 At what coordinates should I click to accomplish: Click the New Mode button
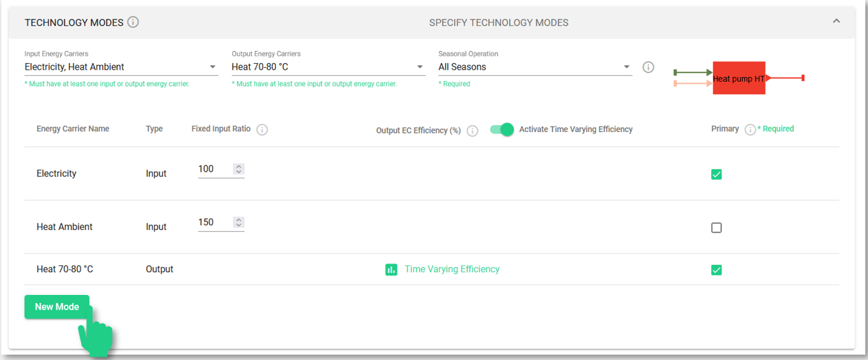pos(57,307)
